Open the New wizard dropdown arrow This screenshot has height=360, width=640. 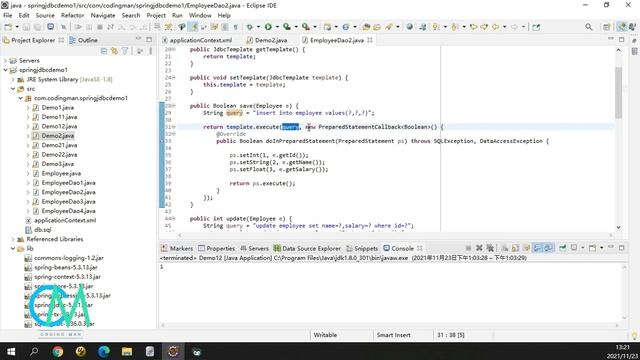pos(17,27)
